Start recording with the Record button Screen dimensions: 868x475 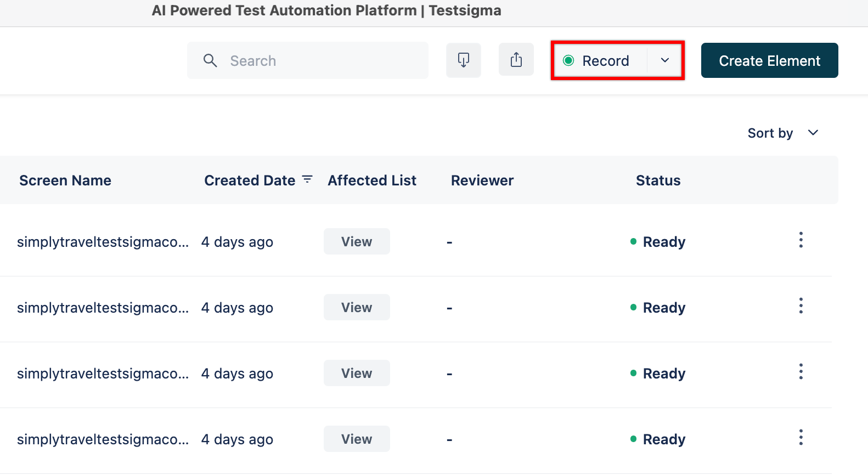601,60
